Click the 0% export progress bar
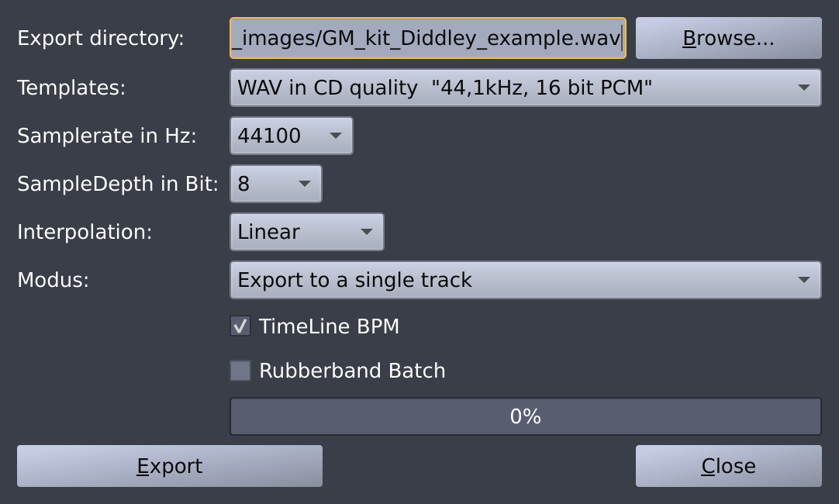The height and width of the screenshot is (504, 839). tap(525, 416)
